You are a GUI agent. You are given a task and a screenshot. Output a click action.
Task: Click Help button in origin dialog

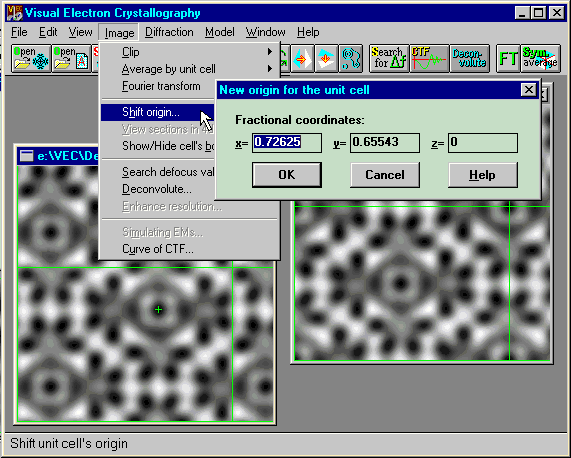(x=483, y=175)
